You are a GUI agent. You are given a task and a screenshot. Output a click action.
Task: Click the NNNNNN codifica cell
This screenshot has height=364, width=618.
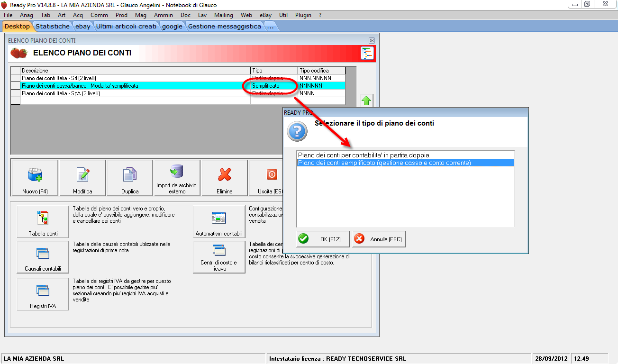click(x=322, y=85)
